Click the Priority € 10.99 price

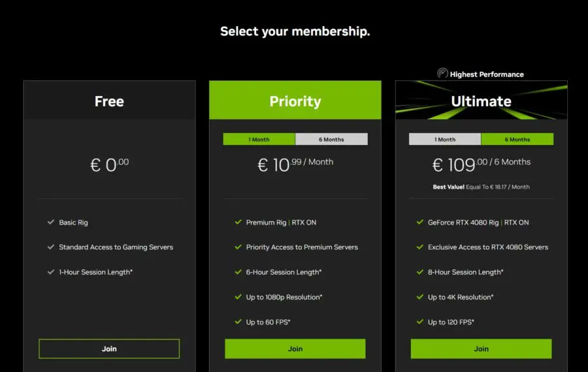(x=295, y=164)
